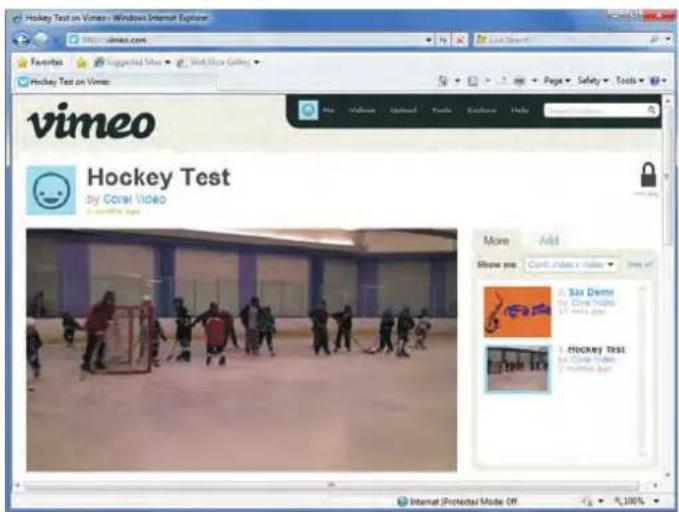Click the globe icon in status bar
679x512 pixels.
pyautogui.click(x=402, y=502)
